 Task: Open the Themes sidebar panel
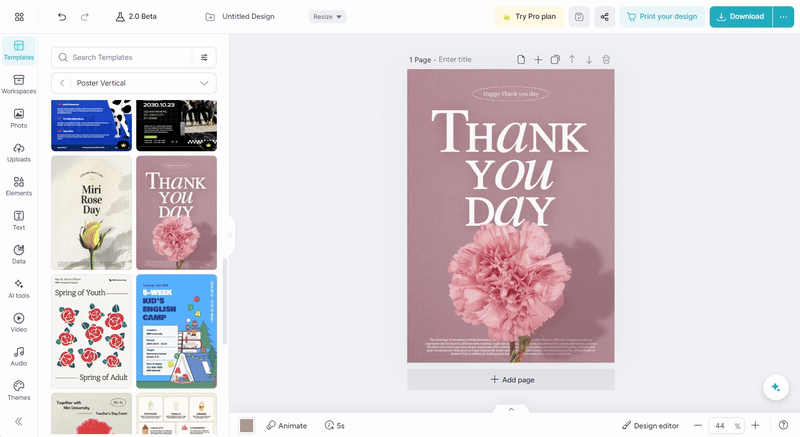coord(19,390)
